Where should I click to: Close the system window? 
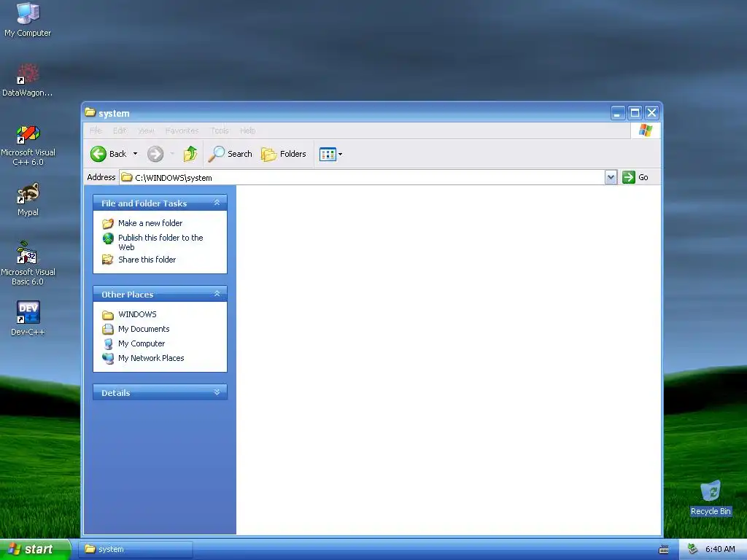pyautogui.click(x=651, y=113)
